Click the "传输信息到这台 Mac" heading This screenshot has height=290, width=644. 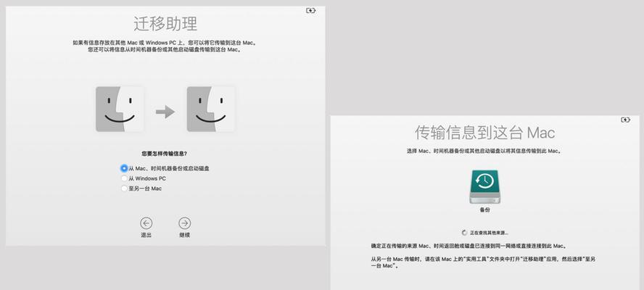(x=484, y=133)
